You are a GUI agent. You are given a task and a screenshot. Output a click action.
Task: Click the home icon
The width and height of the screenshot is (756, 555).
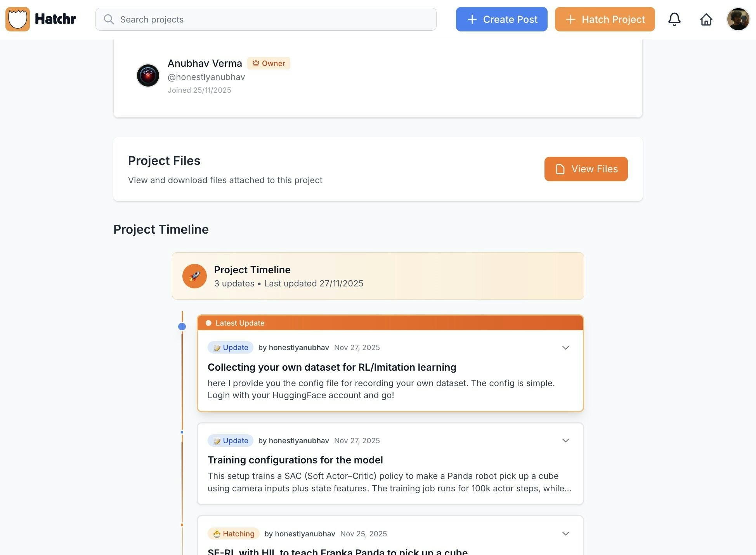pyautogui.click(x=706, y=19)
